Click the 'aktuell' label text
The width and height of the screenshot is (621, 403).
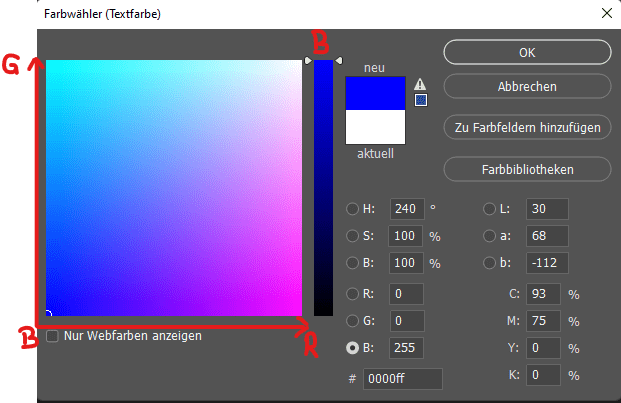point(375,154)
